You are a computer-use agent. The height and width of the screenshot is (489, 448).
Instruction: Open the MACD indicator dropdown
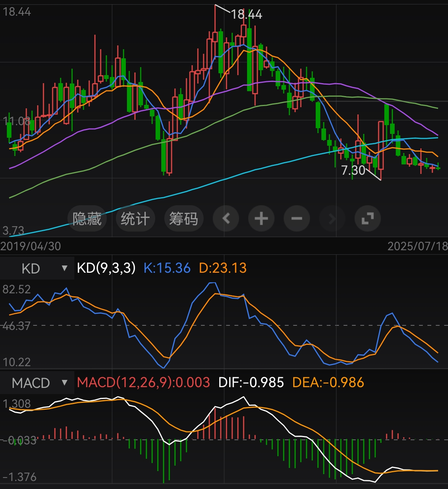click(x=37, y=383)
